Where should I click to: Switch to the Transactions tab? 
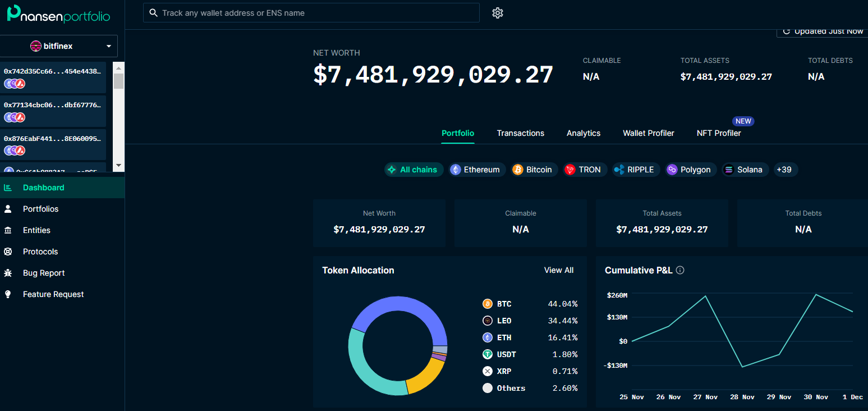coord(520,133)
